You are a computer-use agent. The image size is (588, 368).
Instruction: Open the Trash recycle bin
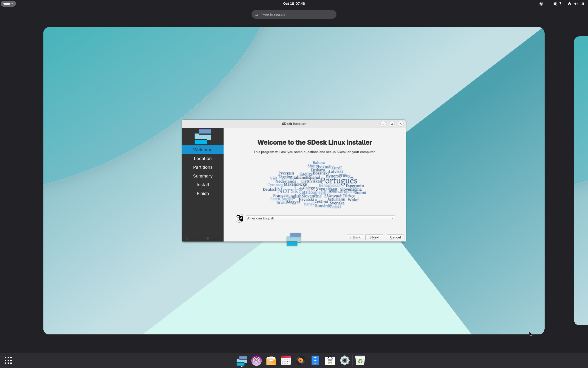(360, 360)
